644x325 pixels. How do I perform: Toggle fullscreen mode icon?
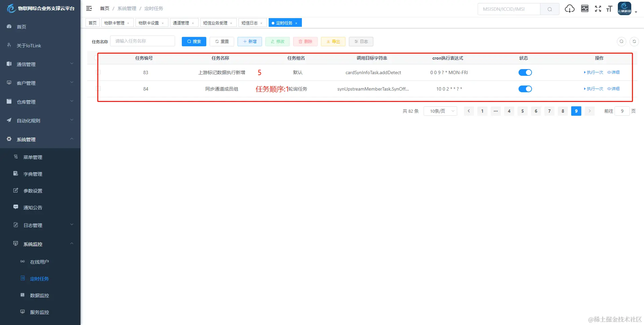[598, 9]
